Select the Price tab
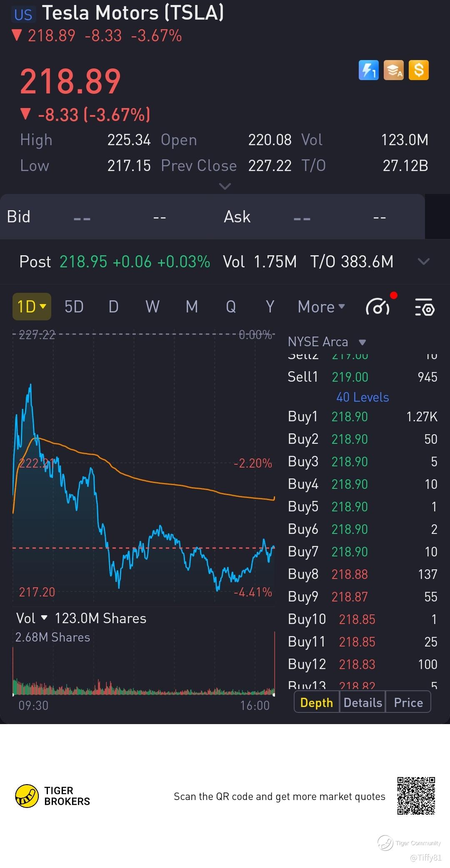 (408, 702)
